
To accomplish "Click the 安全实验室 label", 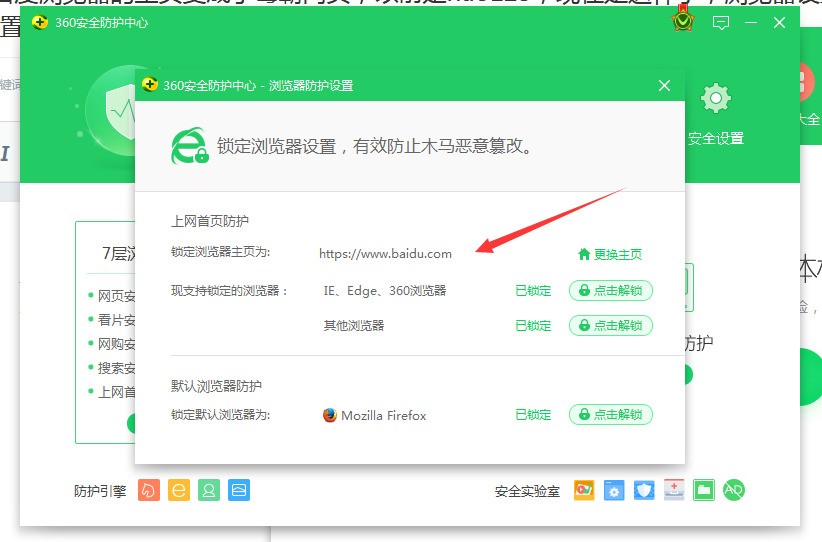I will click(x=527, y=491).
